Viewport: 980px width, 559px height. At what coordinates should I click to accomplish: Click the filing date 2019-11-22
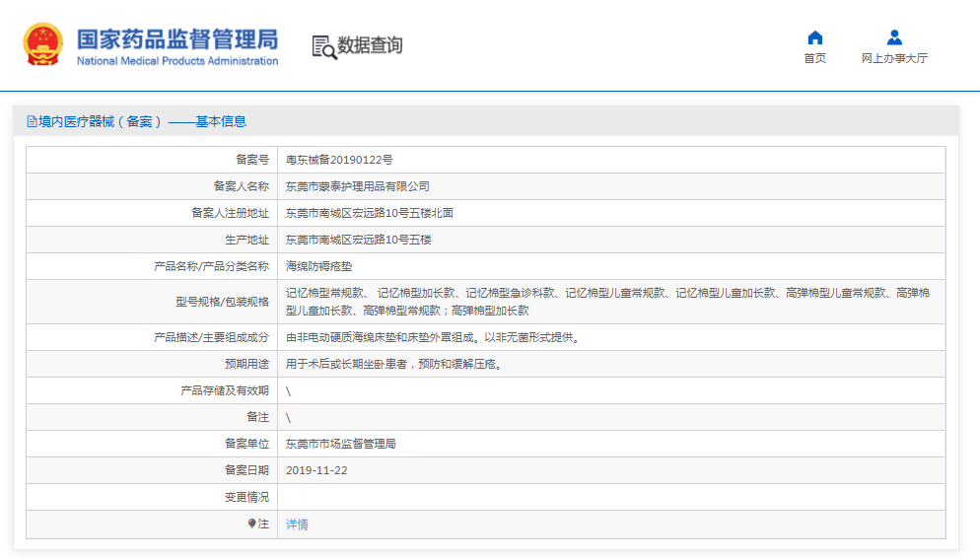(316, 470)
